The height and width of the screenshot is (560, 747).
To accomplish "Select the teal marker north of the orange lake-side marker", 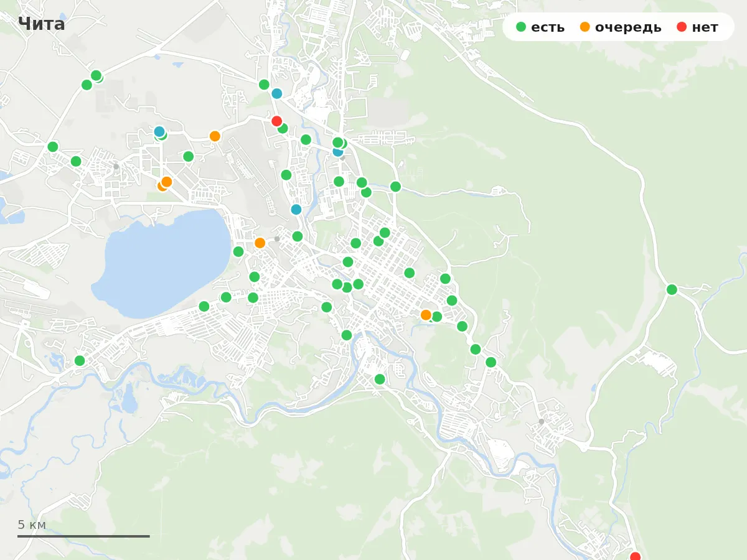I will click(x=296, y=210).
